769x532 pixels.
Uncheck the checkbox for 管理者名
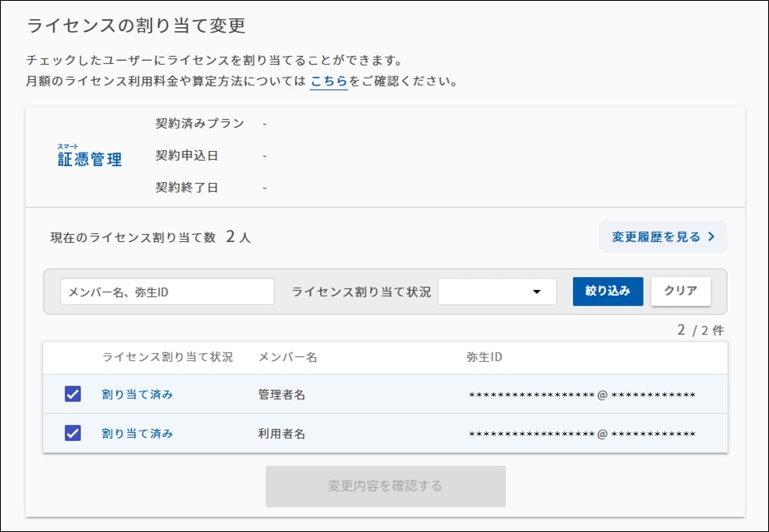73,394
